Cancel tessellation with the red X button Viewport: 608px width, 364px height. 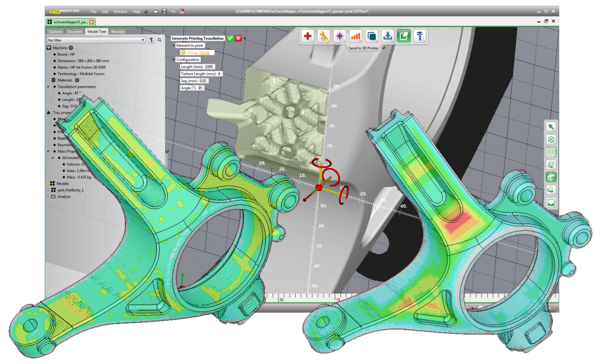238,39
